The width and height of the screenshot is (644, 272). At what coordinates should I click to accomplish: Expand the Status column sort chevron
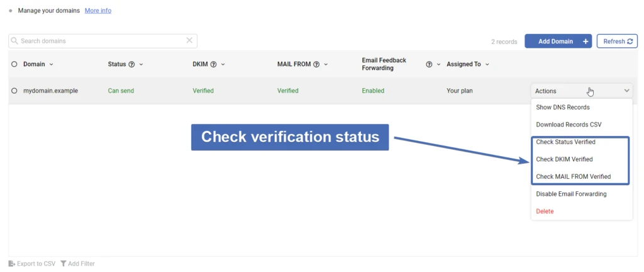coord(142,64)
